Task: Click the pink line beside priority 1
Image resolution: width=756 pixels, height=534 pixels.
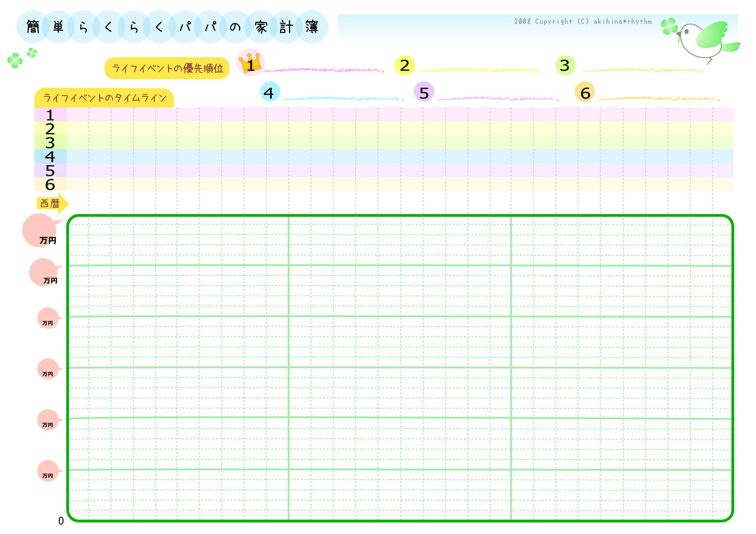Action: coord(324,70)
